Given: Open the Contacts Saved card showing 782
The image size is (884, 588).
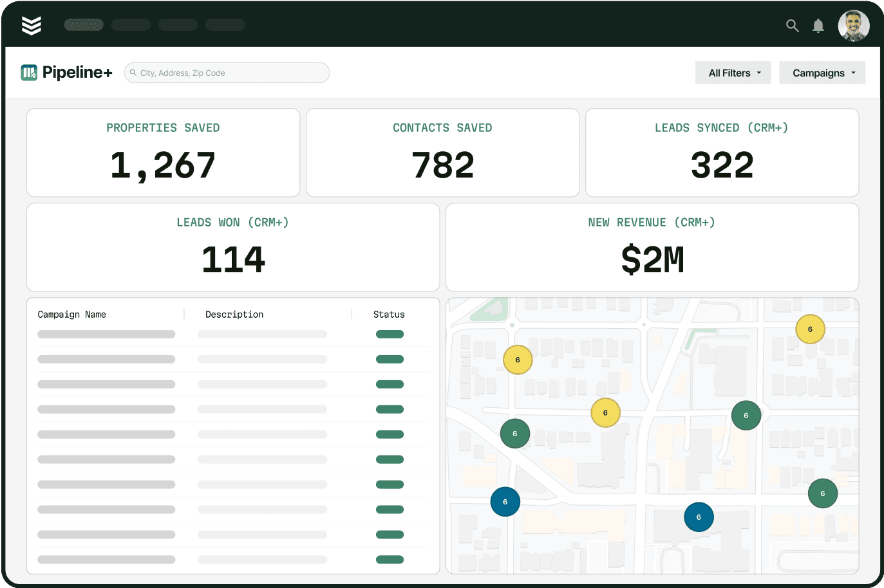Looking at the screenshot, I should 442,152.
